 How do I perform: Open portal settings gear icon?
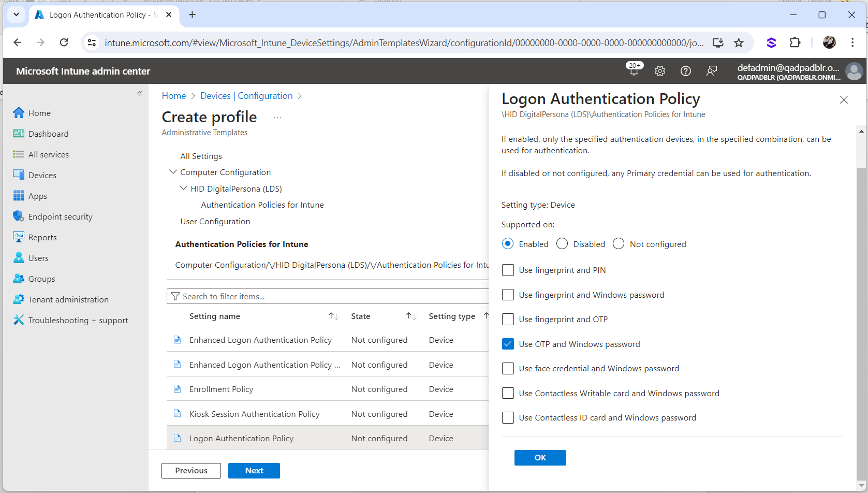pos(659,71)
